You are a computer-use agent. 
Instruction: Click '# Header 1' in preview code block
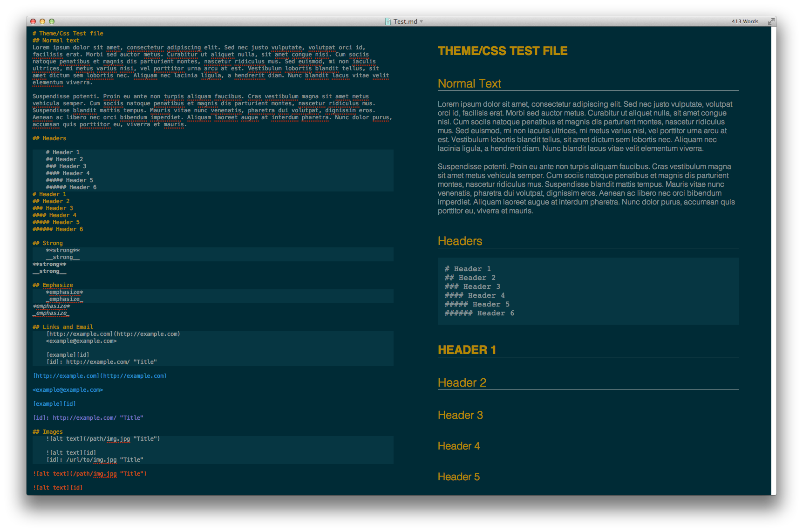point(468,269)
